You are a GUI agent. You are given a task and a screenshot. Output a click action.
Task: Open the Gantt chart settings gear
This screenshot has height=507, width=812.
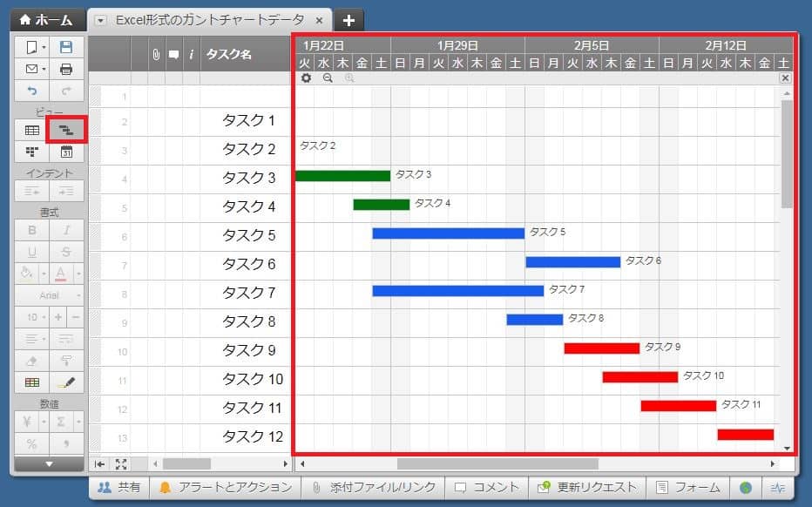coord(306,78)
